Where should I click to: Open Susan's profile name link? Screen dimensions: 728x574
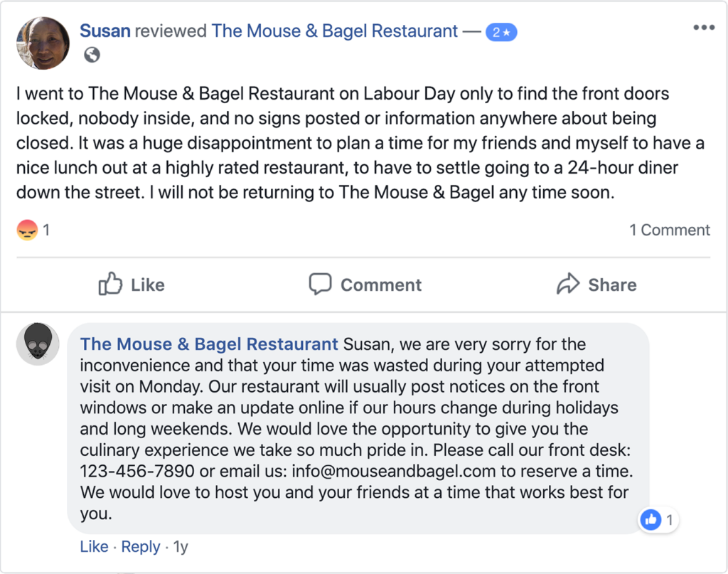(x=105, y=31)
